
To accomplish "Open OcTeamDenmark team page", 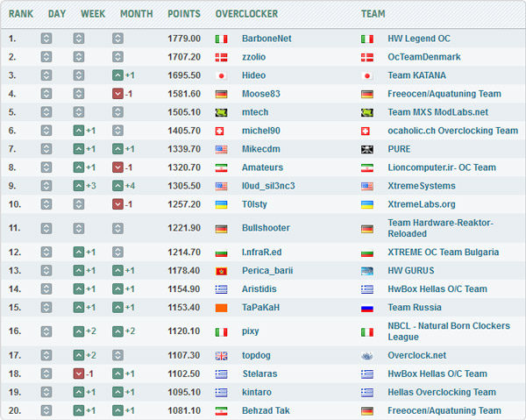I will pyautogui.click(x=424, y=57).
